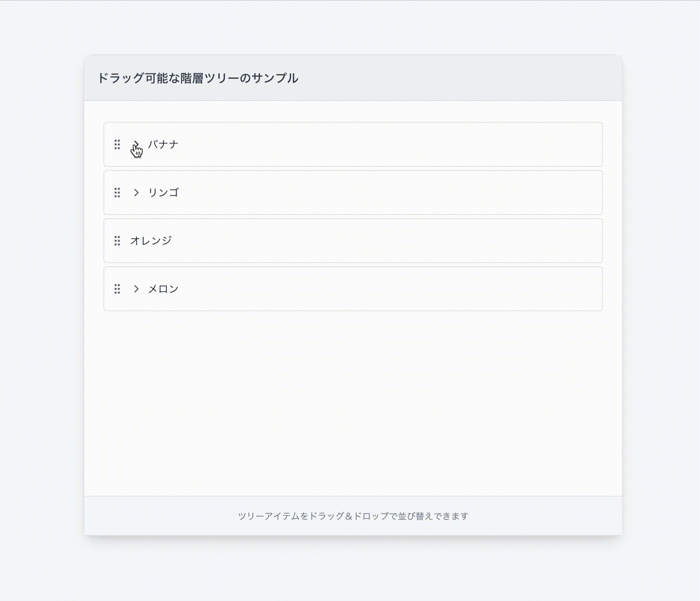Click the six-dot grip icon for メロン

point(117,289)
